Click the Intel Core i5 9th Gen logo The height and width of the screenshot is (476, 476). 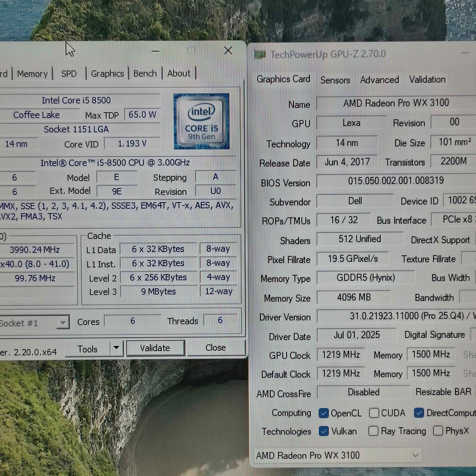point(202,121)
